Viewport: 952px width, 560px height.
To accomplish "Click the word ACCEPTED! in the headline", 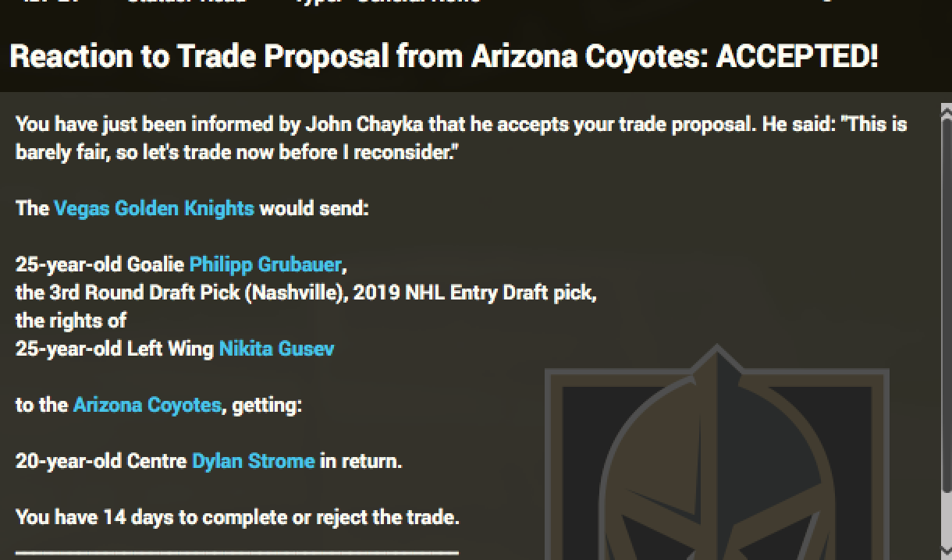I will 797,57.
